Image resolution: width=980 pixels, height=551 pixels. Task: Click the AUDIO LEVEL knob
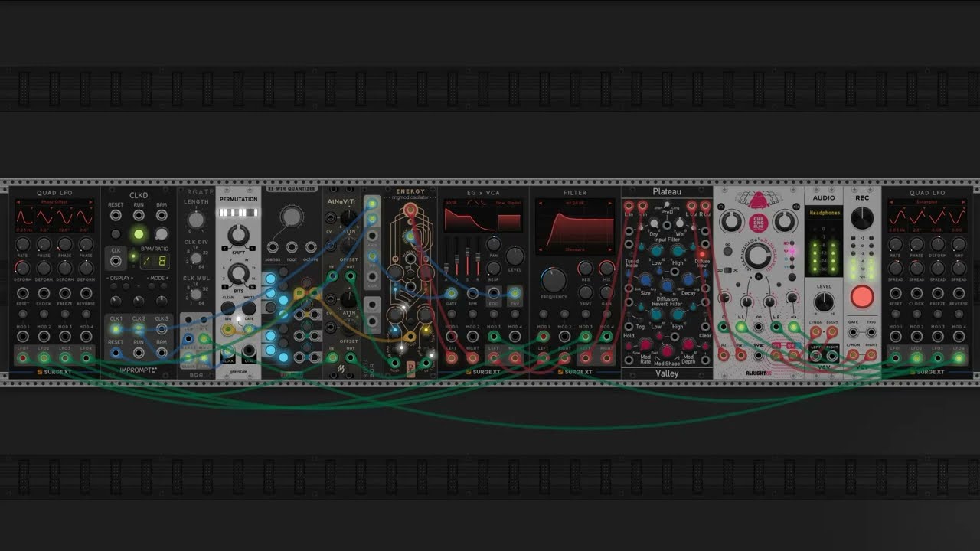tap(824, 302)
